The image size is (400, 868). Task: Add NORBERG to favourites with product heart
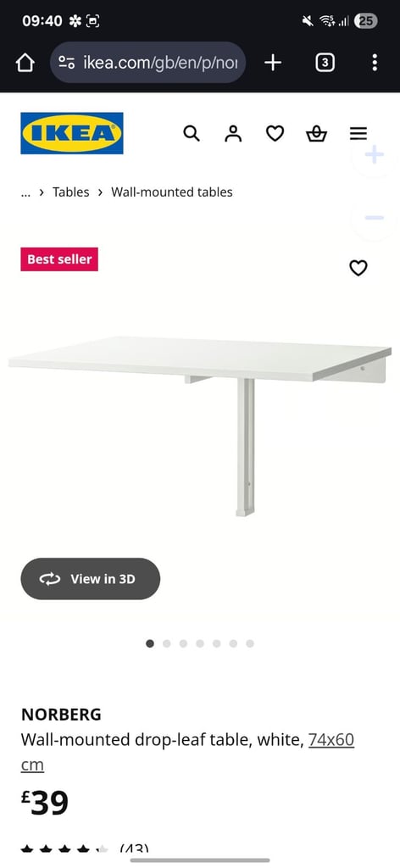(x=358, y=268)
